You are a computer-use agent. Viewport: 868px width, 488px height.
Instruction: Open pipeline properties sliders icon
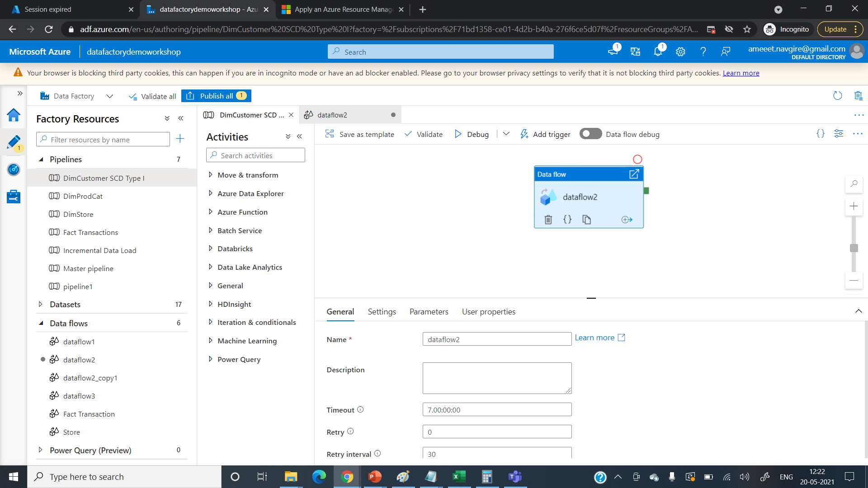pos(839,134)
